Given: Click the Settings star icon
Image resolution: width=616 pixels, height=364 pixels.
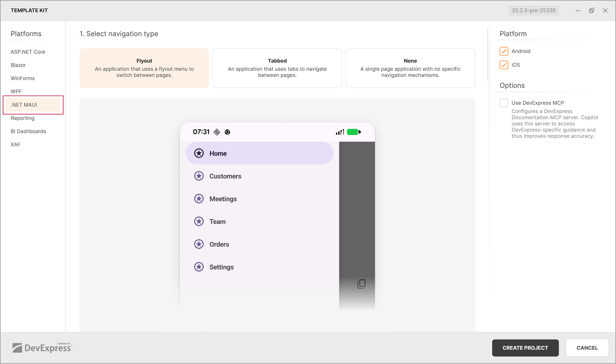Looking at the screenshot, I should (x=199, y=267).
